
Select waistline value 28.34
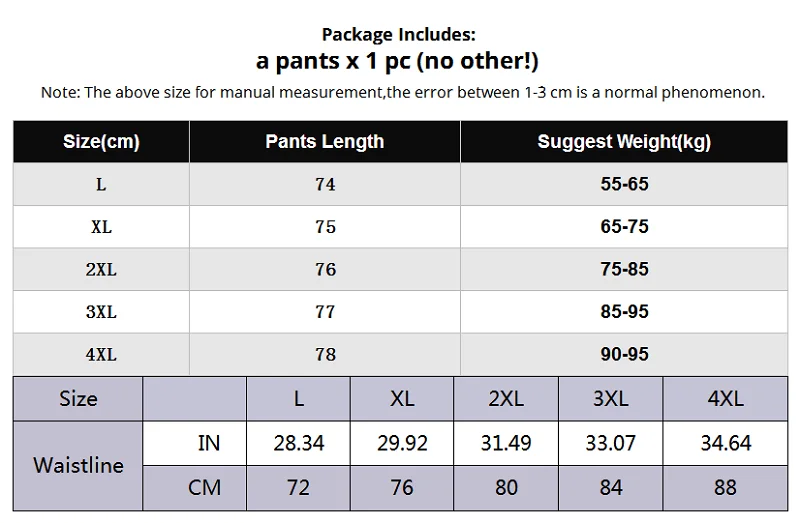(x=299, y=443)
